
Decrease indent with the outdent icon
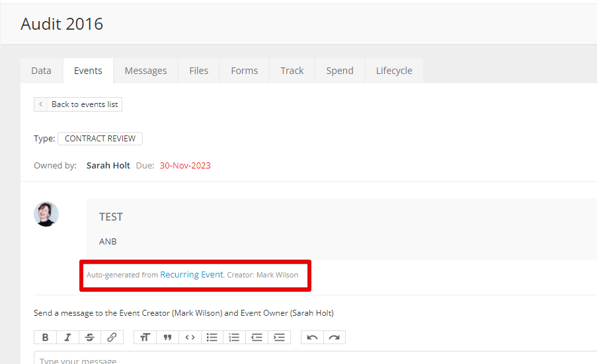[x=257, y=337]
